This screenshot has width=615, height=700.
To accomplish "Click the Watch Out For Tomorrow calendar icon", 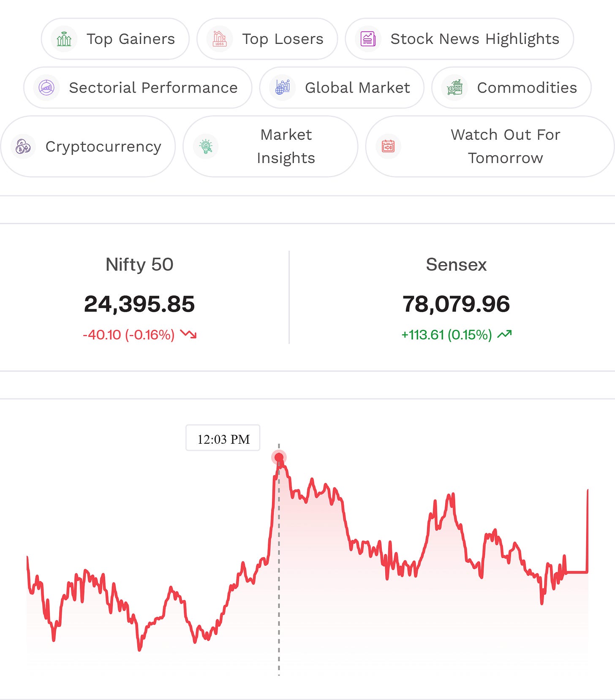I will pos(388,147).
